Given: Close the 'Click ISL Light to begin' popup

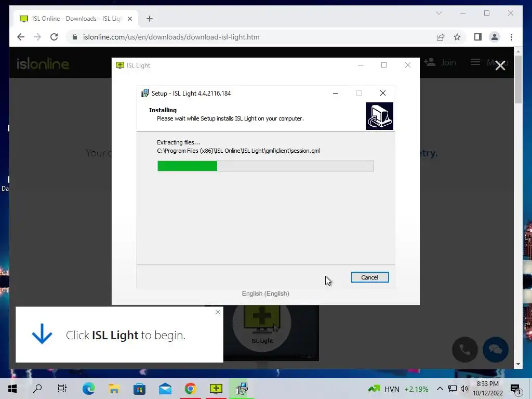Looking at the screenshot, I should pos(218,312).
